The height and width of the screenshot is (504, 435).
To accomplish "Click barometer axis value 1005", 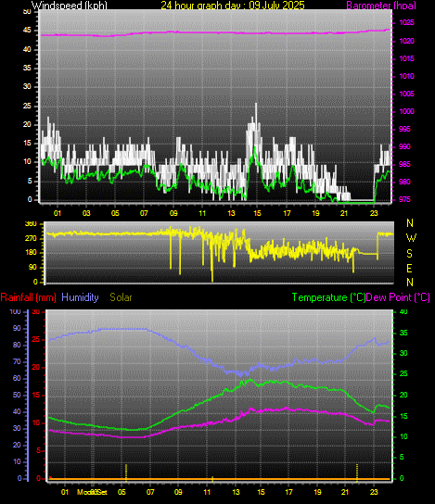I will pyautogui.click(x=406, y=94).
